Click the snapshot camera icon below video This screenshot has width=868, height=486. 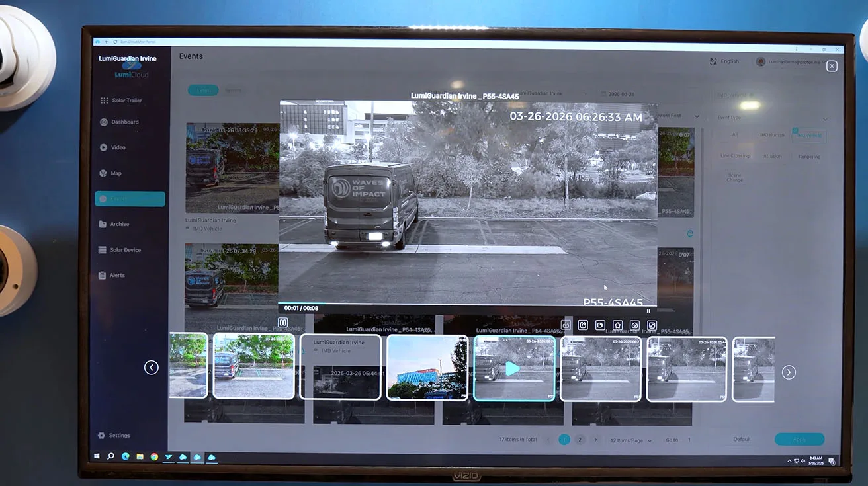coord(634,325)
